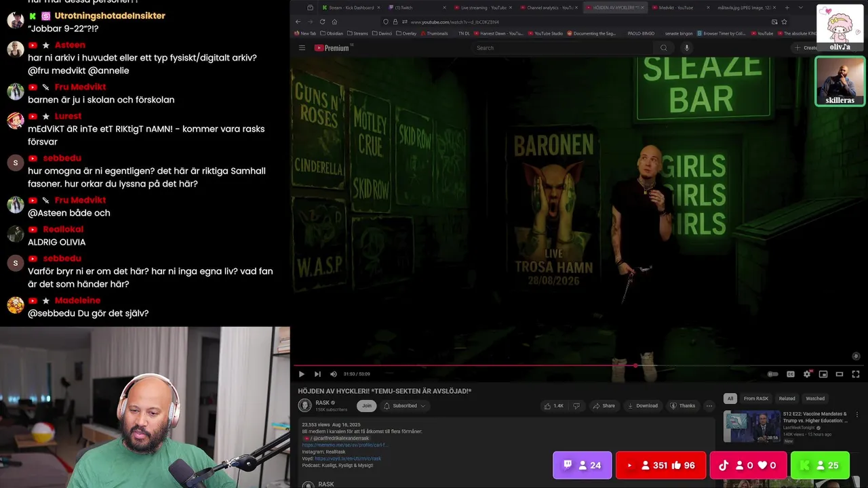Start voice search with microphone icon
The image size is (868, 488).
(686, 47)
